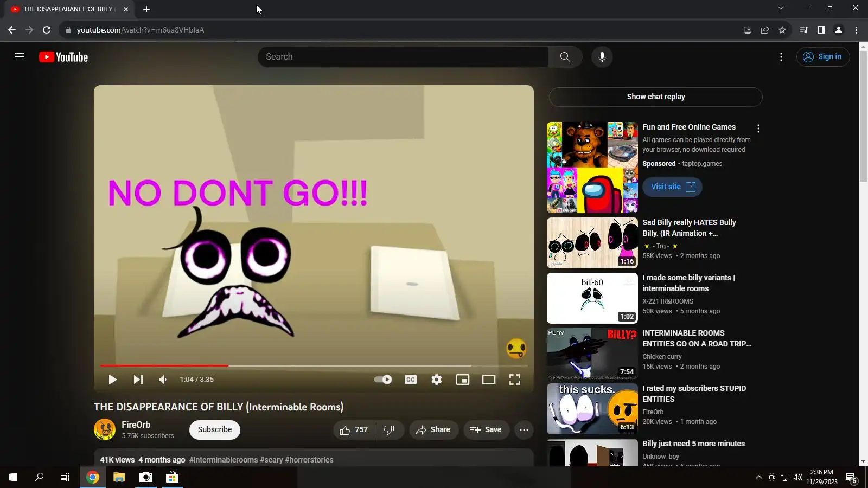
Task: Show chat replay
Action: tap(656, 97)
